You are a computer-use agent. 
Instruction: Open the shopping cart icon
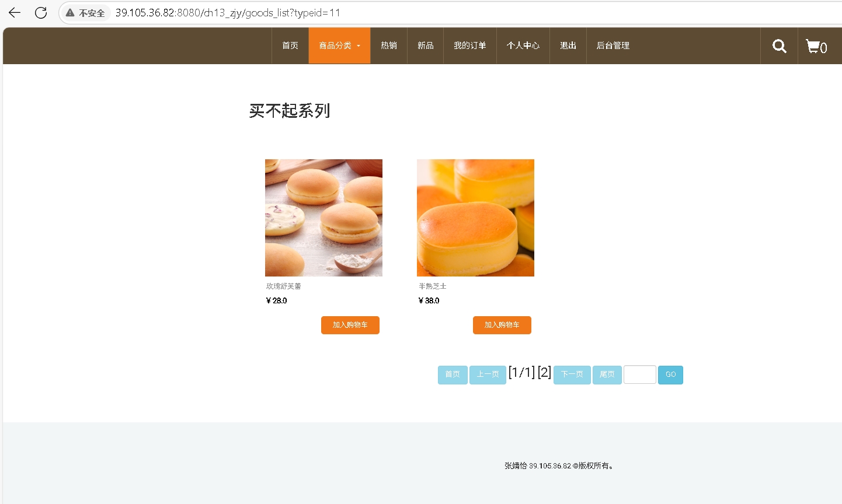pyautogui.click(x=816, y=47)
